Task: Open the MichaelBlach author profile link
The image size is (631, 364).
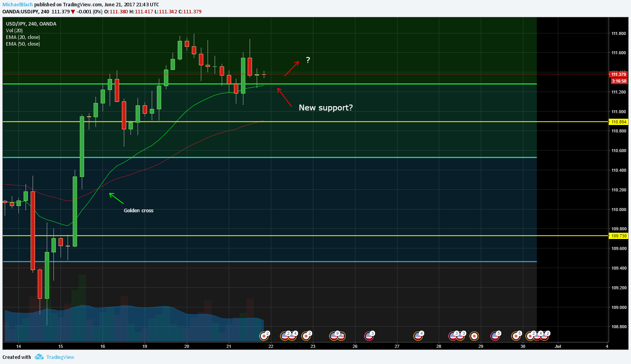Action: [x=18, y=5]
